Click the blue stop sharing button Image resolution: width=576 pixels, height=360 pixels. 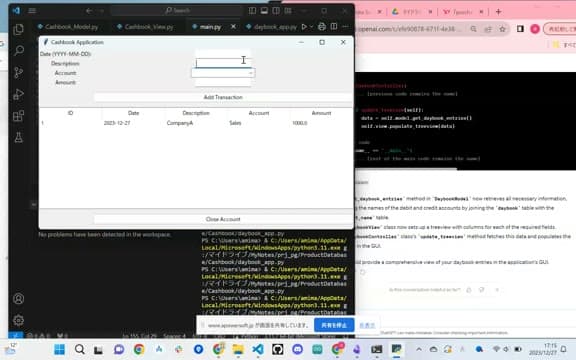tap(334, 325)
